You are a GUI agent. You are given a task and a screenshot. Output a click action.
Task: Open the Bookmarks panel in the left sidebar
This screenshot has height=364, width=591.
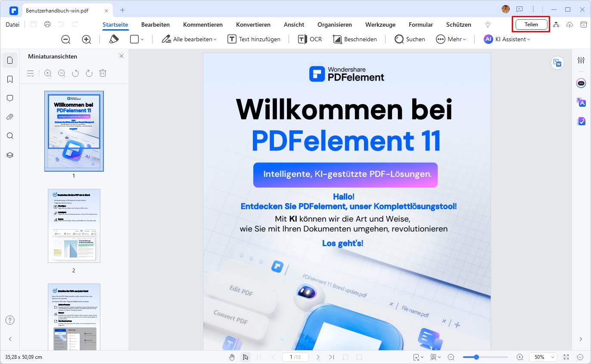10,79
